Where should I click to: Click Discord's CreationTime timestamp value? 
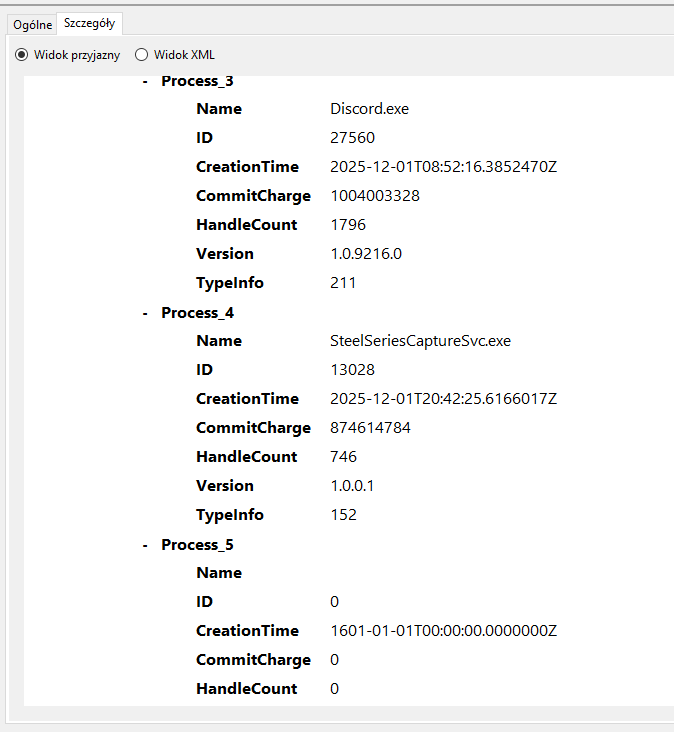443,167
